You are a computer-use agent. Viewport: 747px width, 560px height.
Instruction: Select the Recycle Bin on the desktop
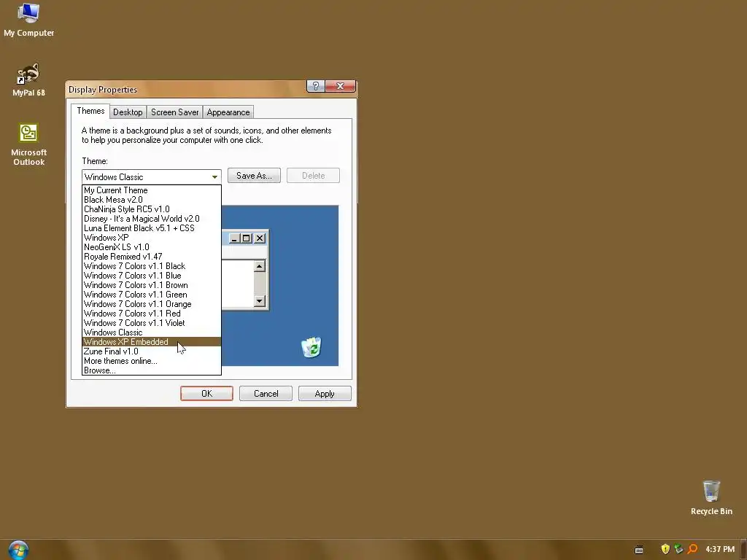click(x=711, y=497)
